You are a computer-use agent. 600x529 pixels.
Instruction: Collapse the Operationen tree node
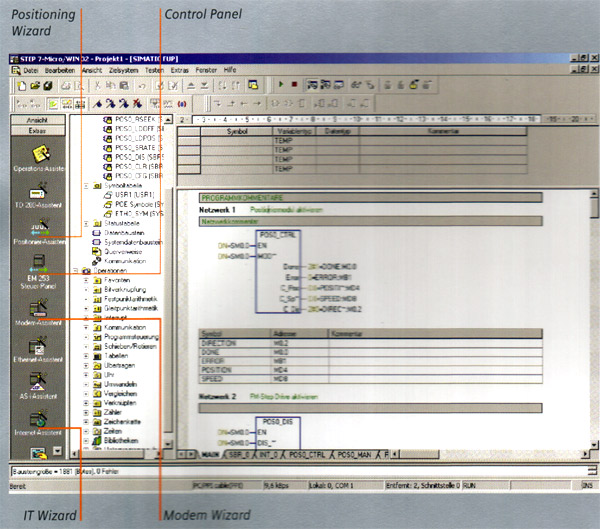[76, 271]
